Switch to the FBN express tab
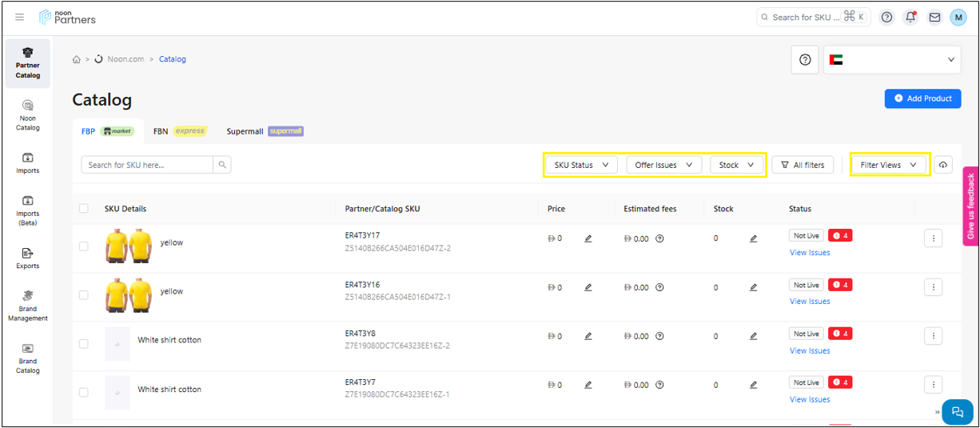The height and width of the screenshot is (428, 980). [x=179, y=131]
